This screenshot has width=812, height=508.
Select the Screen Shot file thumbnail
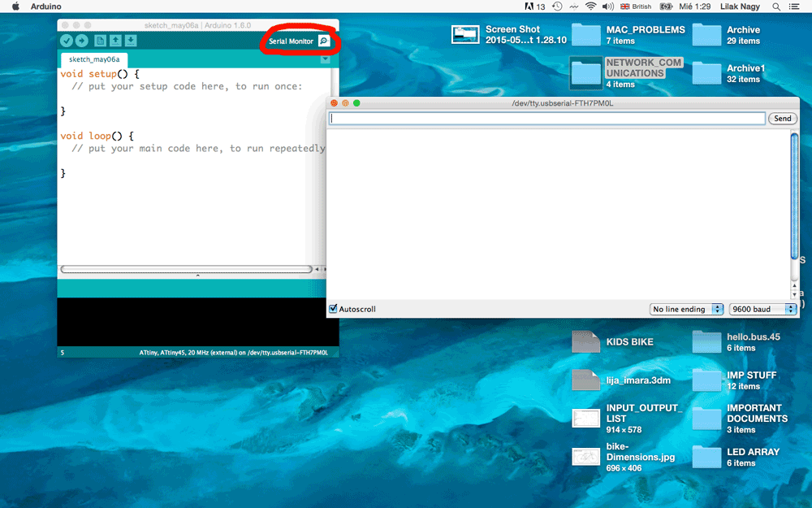[465, 35]
